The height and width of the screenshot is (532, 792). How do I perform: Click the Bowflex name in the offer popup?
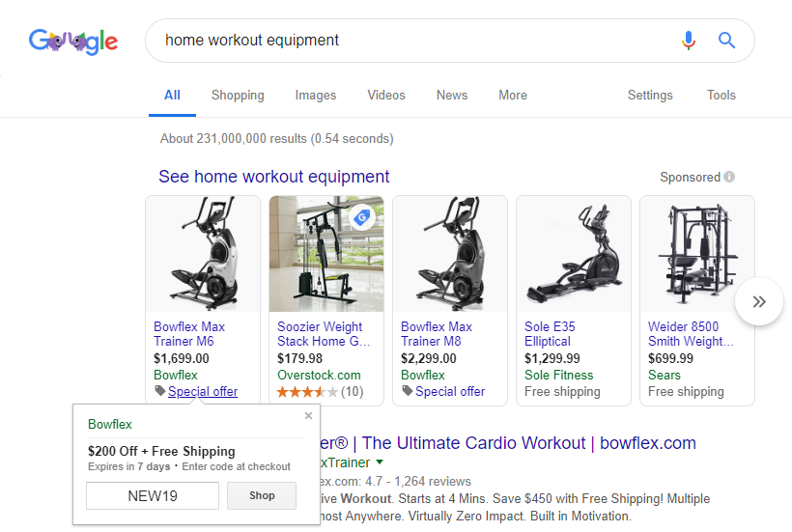[109, 424]
